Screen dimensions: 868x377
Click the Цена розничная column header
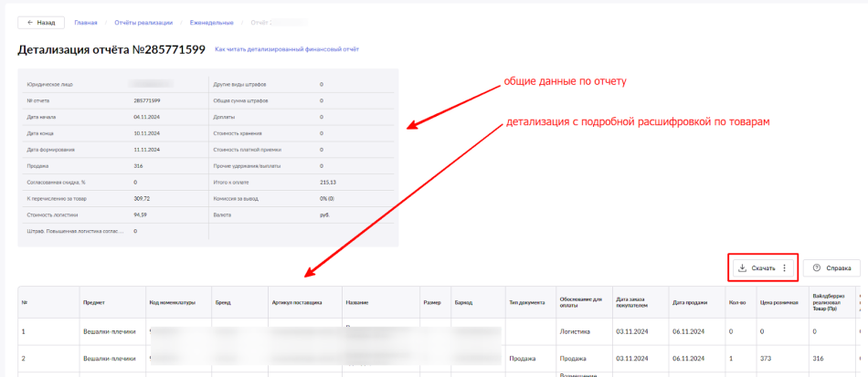pos(778,301)
